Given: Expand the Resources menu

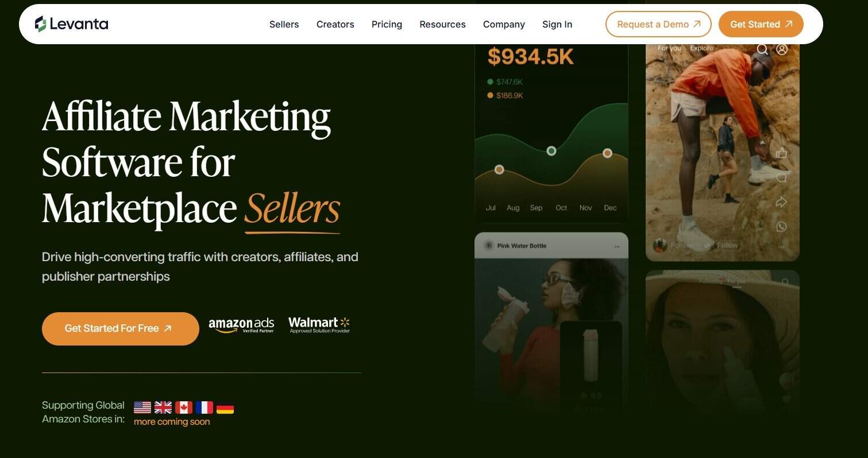Looking at the screenshot, I should [x=442, y=24].
